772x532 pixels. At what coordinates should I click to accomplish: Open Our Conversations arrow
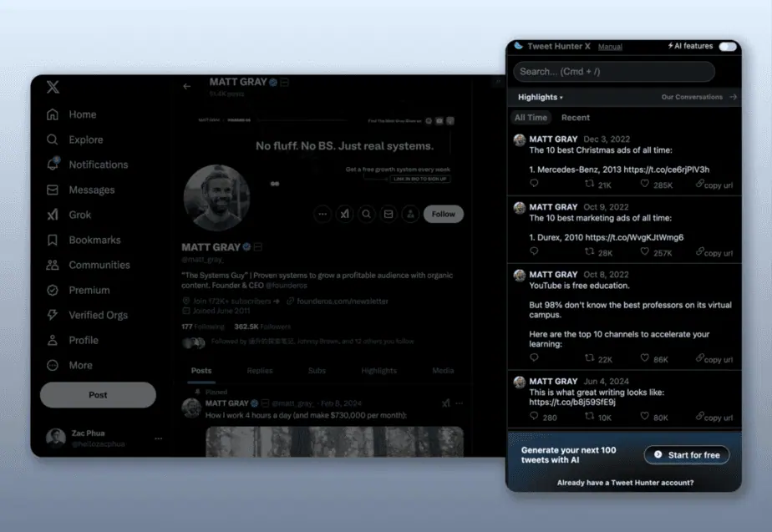click(733, 97)
